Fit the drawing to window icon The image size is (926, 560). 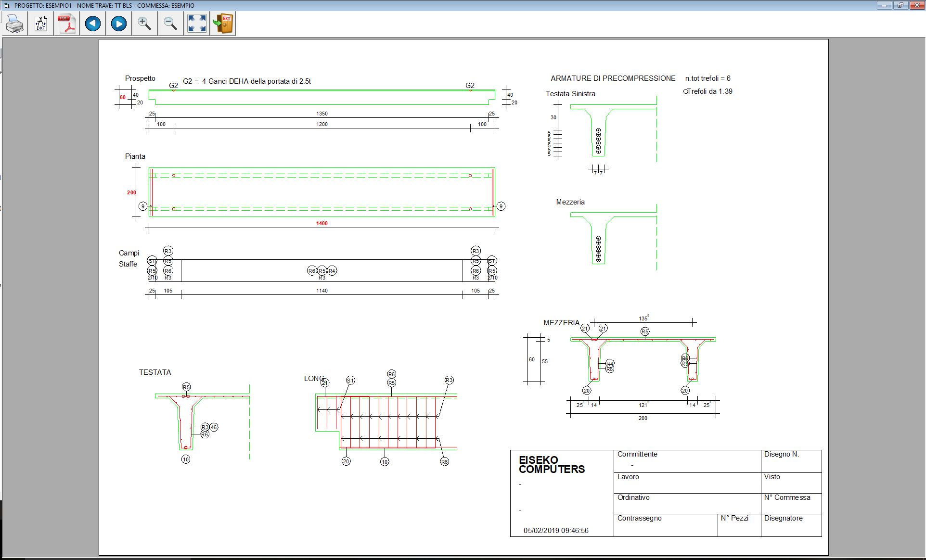(197, 24)
